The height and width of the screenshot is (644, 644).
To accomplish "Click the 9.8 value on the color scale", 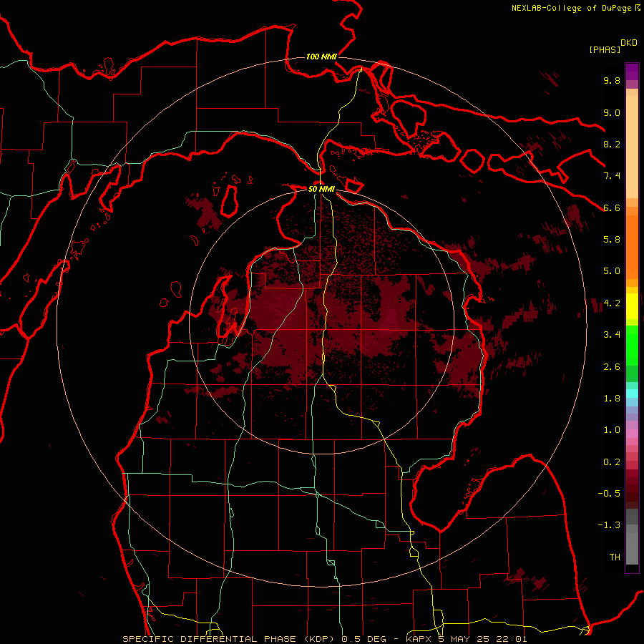I will click(612, 80).
